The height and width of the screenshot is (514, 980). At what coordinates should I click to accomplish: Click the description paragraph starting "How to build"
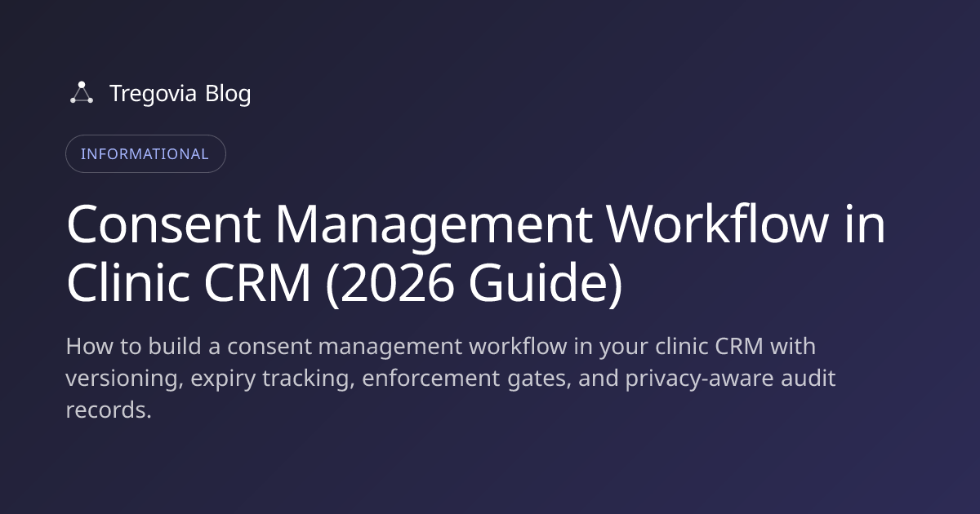point(450,379)
